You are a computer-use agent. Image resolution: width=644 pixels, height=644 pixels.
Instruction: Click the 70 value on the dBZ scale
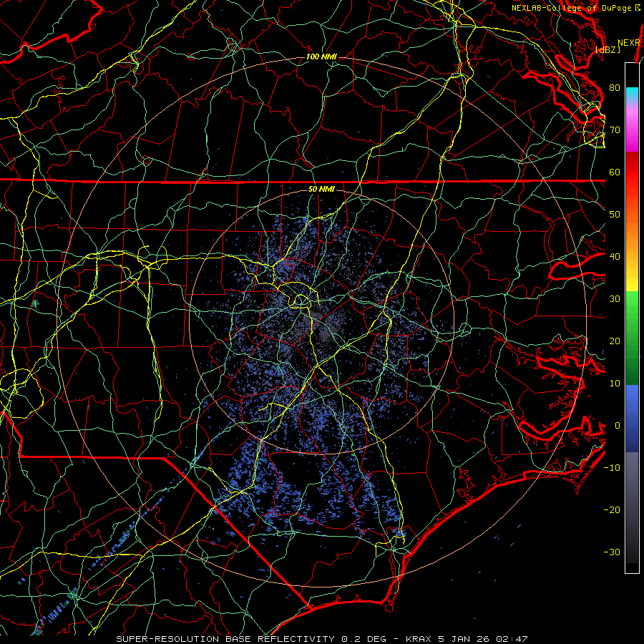click(x=615, y=130)
